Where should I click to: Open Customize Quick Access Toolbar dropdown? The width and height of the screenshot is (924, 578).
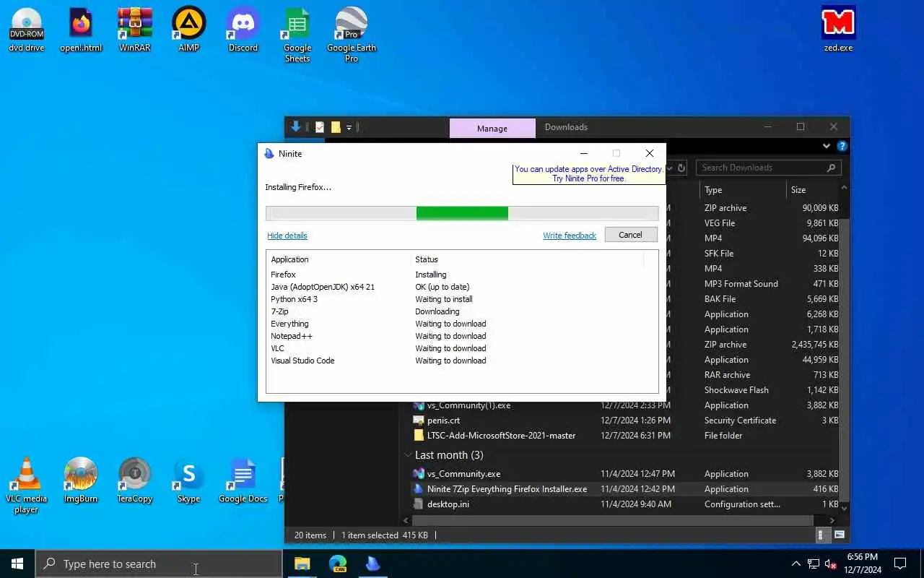pos(349,127)
